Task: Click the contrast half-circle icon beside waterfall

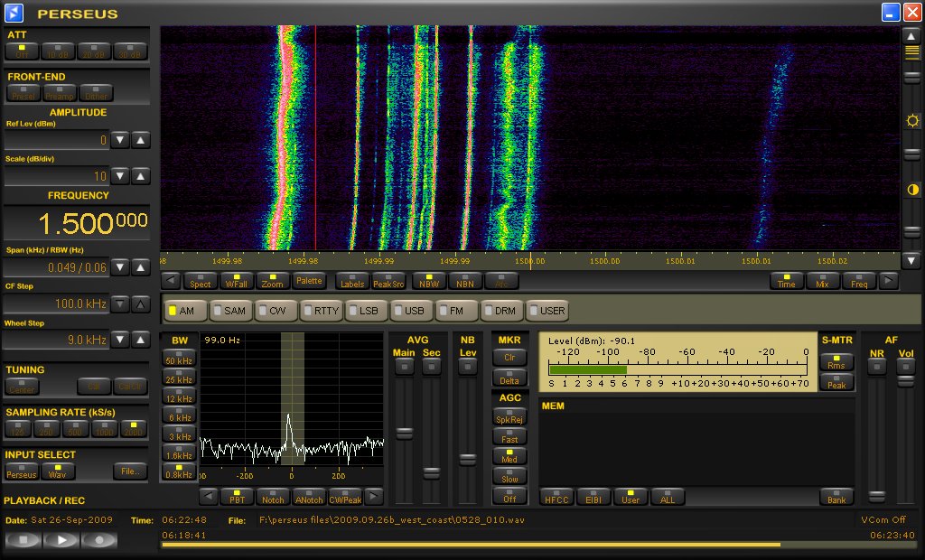Action: 912,190
